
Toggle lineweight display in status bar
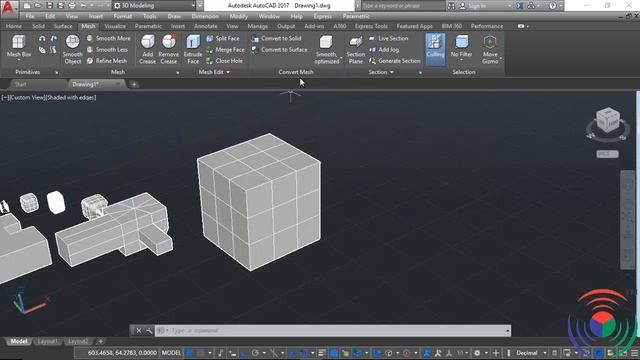coord(322,353)
